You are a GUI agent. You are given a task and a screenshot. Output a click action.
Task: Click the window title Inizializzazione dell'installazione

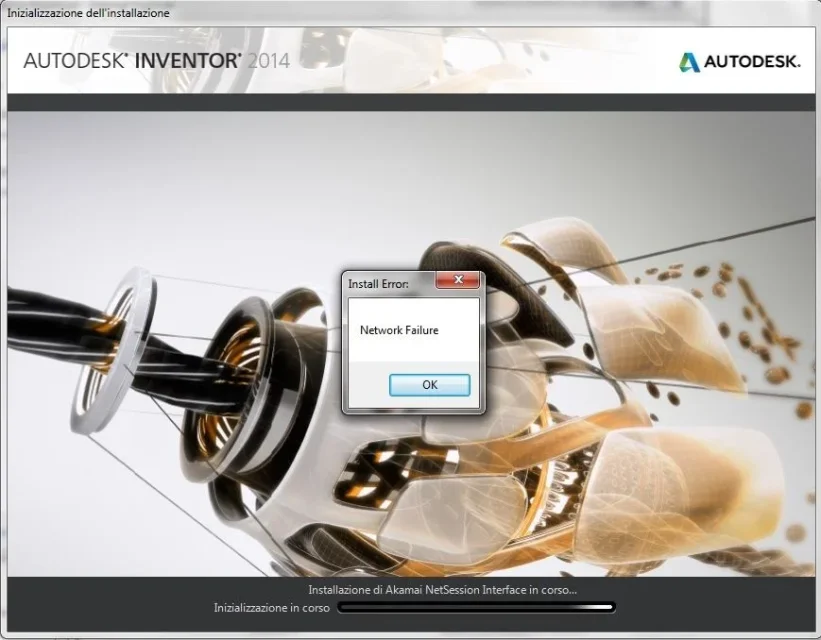[x=88, y=13]
